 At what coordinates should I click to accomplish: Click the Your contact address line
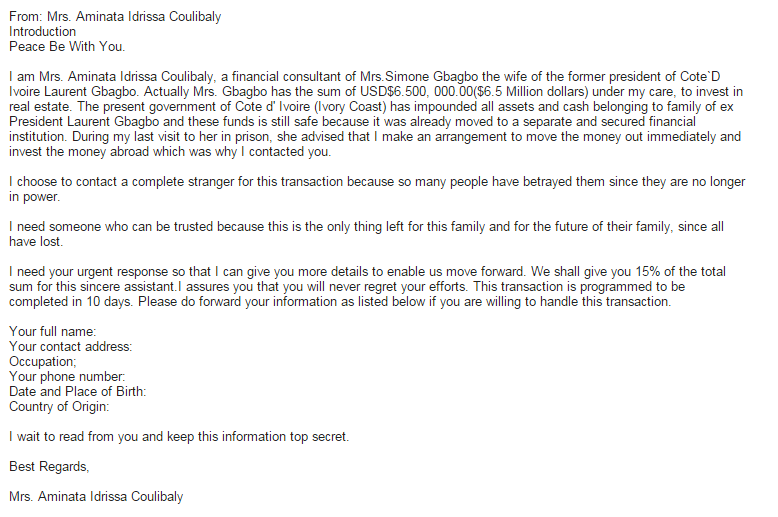(70, 346)
